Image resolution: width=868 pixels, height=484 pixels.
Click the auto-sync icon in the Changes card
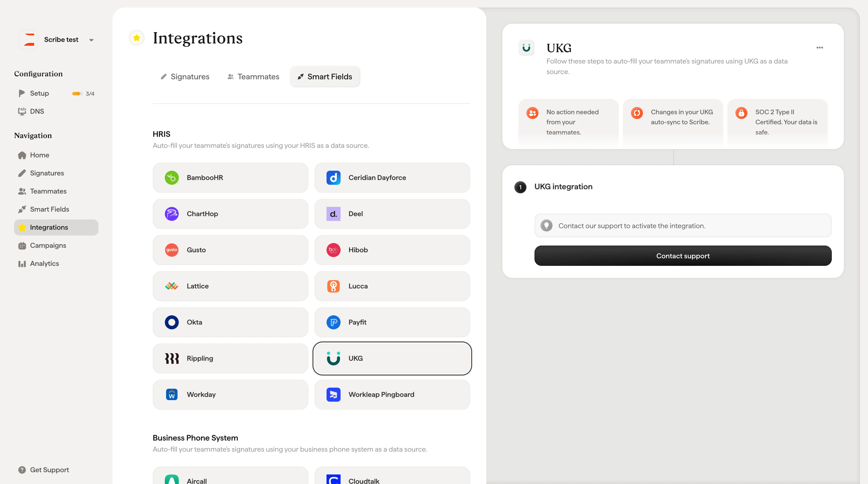click(x=636, y=113)
